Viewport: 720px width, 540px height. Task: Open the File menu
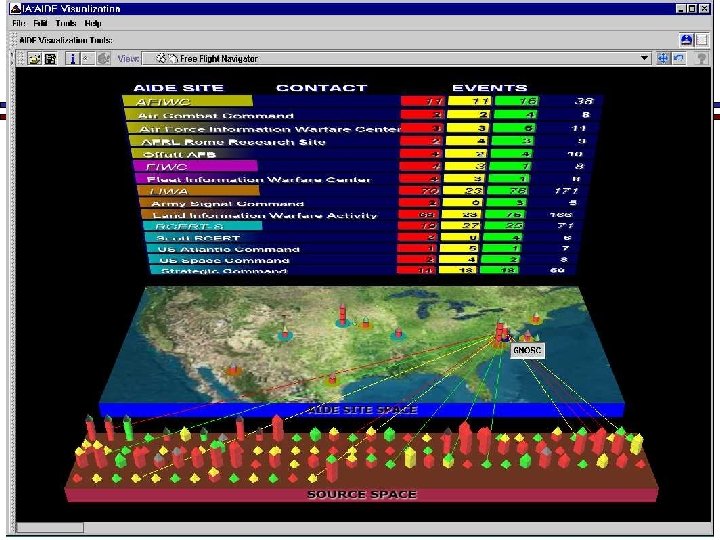pos(18,23)
